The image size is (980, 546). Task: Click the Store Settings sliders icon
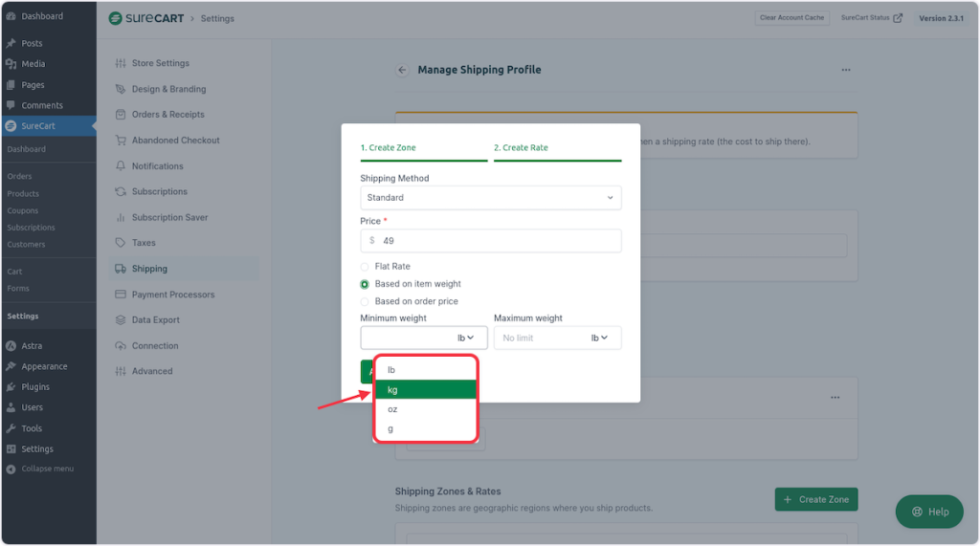tap(121, 63)
